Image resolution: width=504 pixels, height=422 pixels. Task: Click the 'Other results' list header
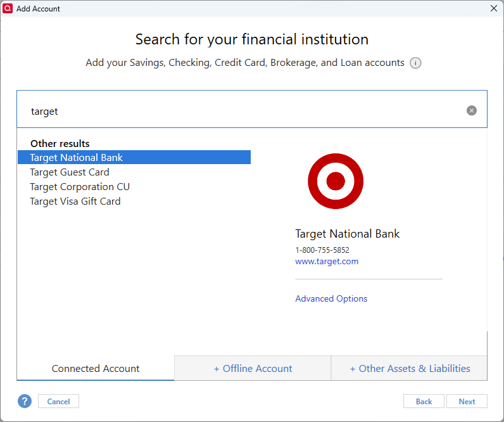pos(60,143)
